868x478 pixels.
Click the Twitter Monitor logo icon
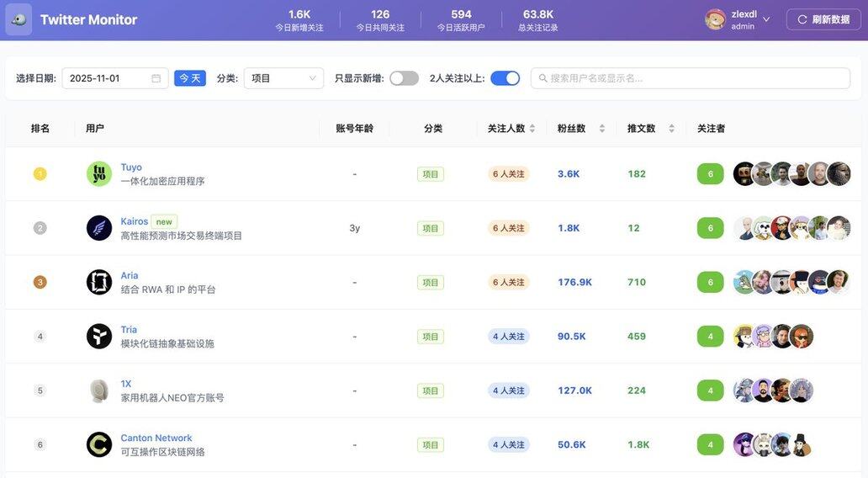[19, 19]
